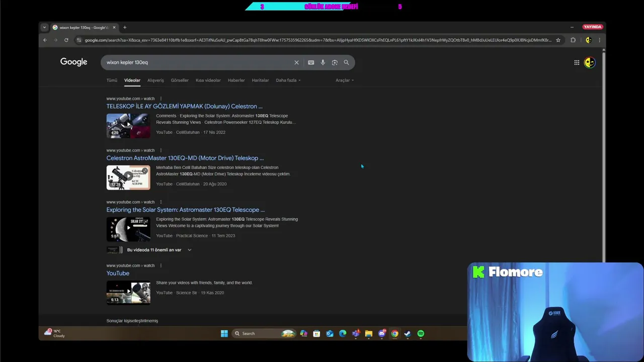
Task: Open Discord from the taskbar
Action: [382, 333]
